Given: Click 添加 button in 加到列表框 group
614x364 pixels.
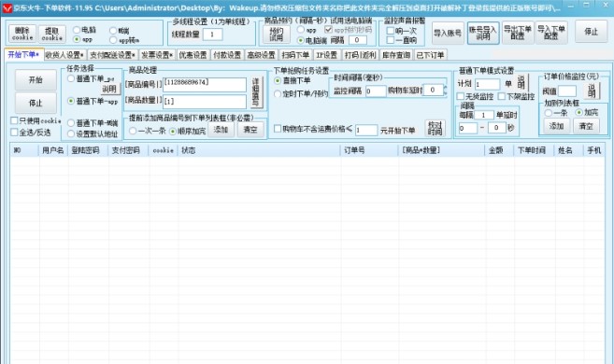Looking at the screenshot, I should pyautogui.click(x=556, y=126).
